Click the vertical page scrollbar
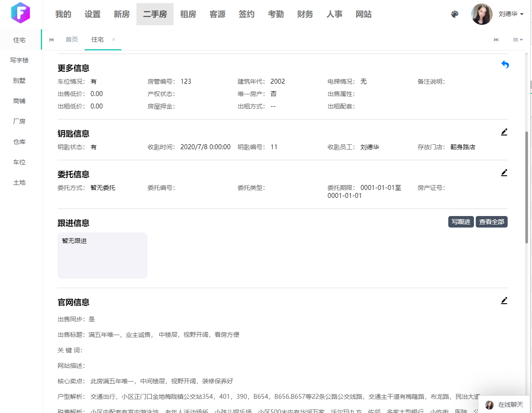 pos(527,186)
